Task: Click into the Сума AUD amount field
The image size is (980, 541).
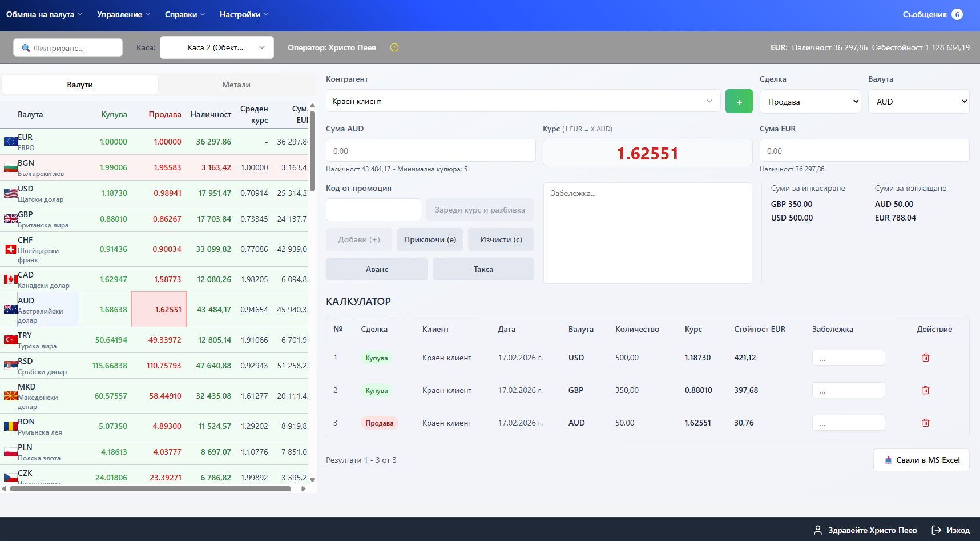Action: pyautogui.click(x=430, y=151)
